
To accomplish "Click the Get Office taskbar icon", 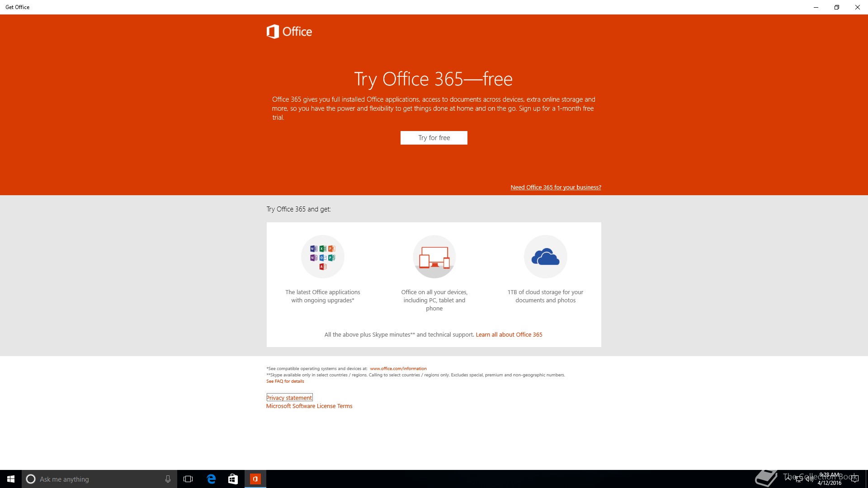I will tap(255, 479).
